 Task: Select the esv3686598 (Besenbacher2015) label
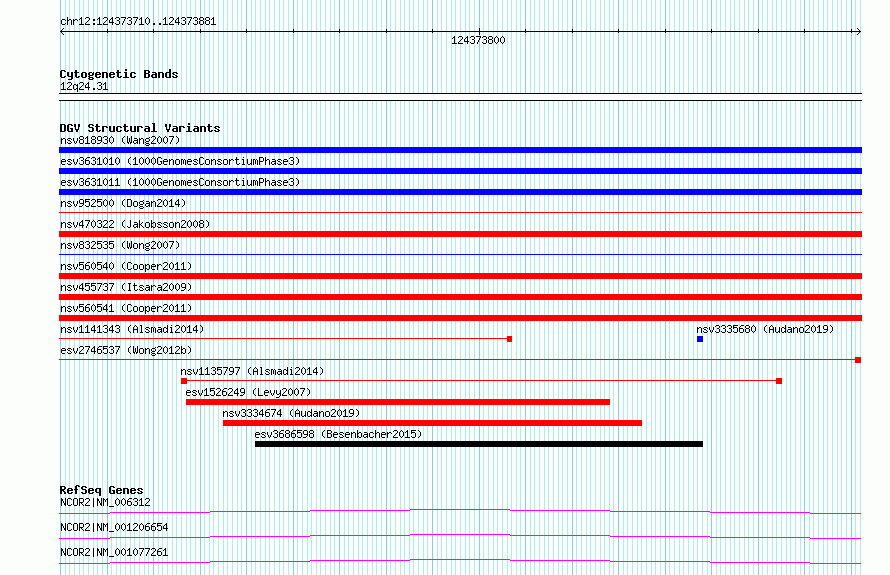(338, 434)
